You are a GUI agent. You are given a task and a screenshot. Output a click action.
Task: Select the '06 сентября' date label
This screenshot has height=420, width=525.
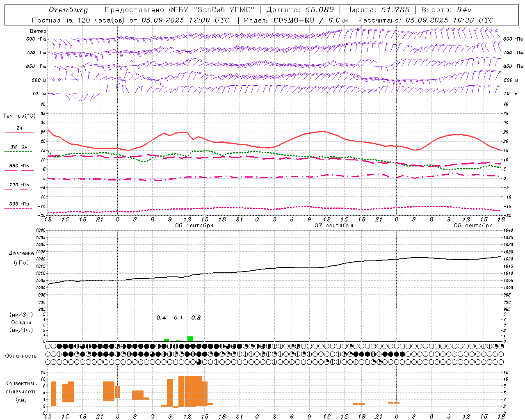click(x=194, y=226)
